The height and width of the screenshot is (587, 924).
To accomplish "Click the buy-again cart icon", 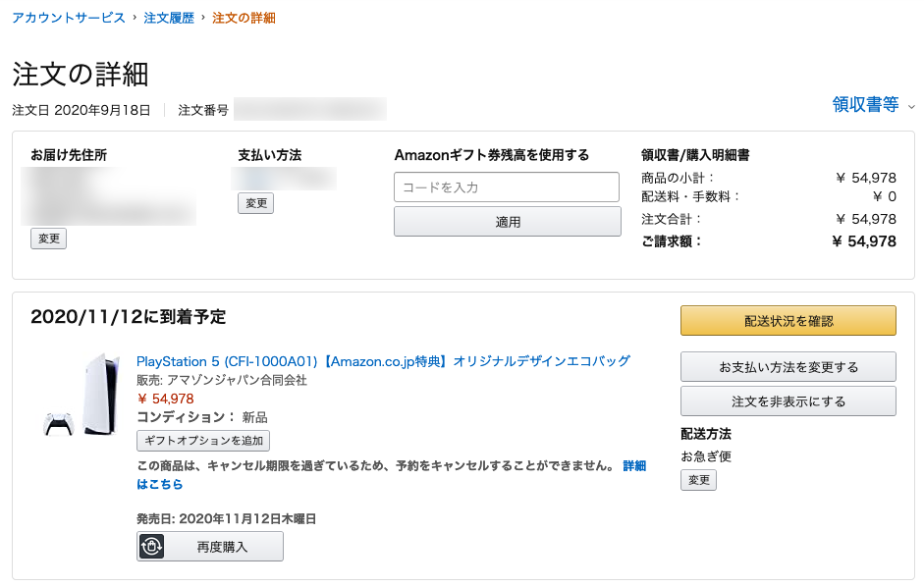I will [x=151, y=547].
